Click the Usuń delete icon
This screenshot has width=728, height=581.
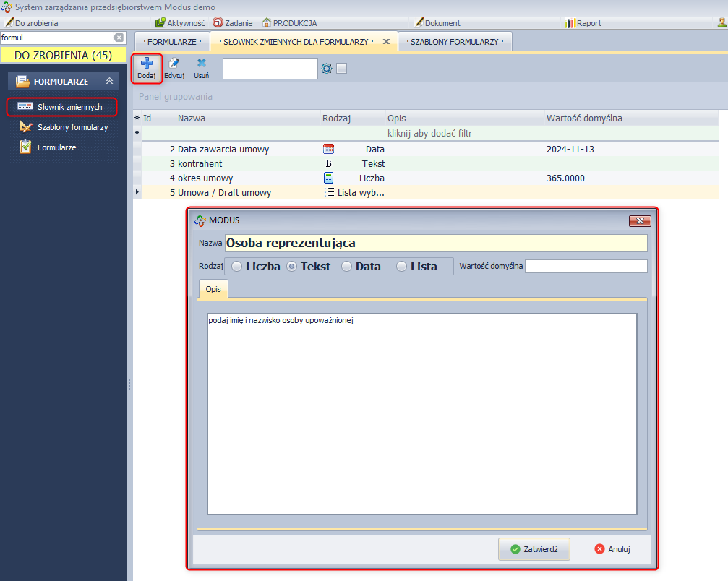202,64
